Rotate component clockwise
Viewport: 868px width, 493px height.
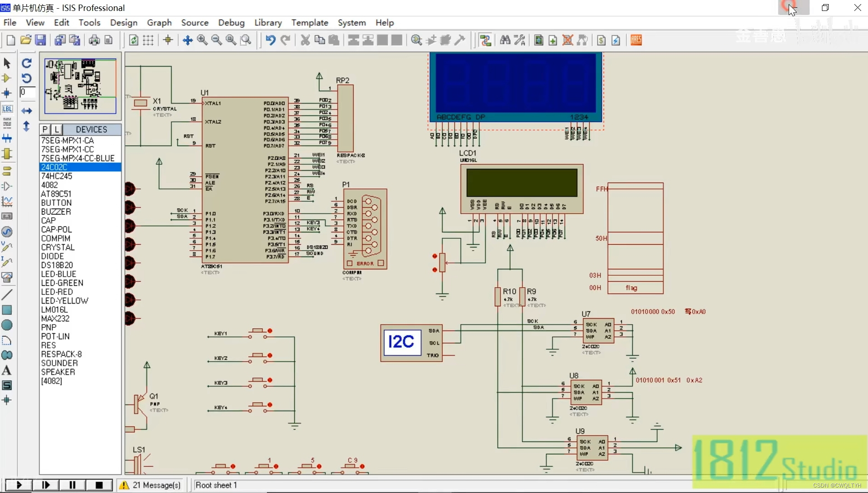tap(27, 63)
